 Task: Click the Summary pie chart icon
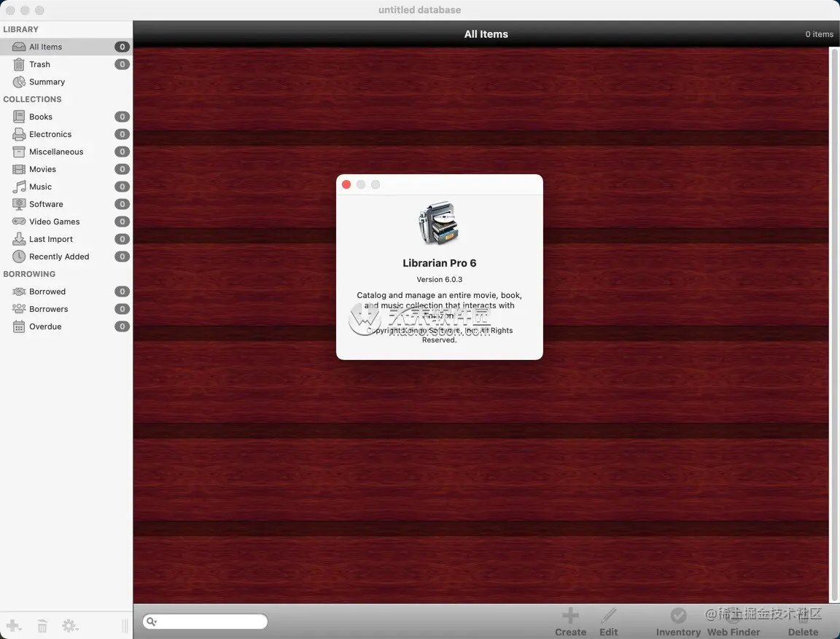[x=19, y=82]
